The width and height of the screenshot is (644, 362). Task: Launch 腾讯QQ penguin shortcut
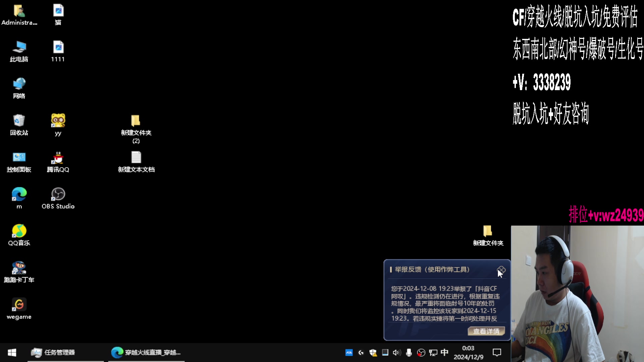(58, 162)
